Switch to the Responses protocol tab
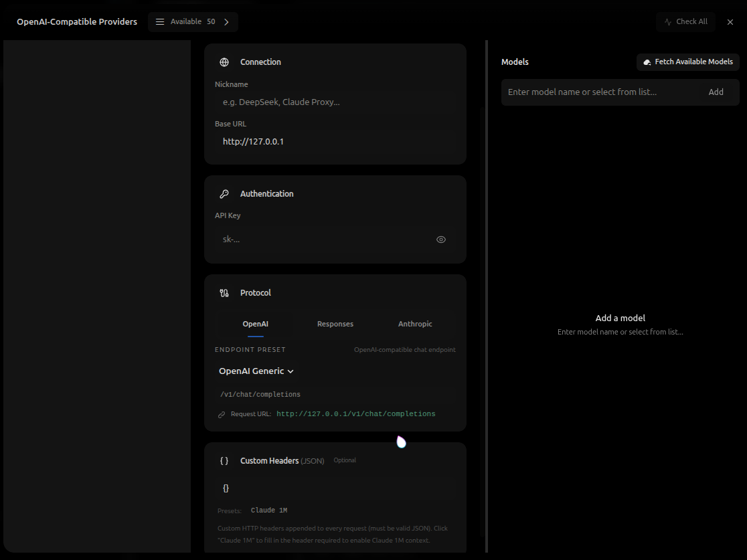The height and width of the screenshot is (560, 747). pyautogui.click(x=335, y=324)
